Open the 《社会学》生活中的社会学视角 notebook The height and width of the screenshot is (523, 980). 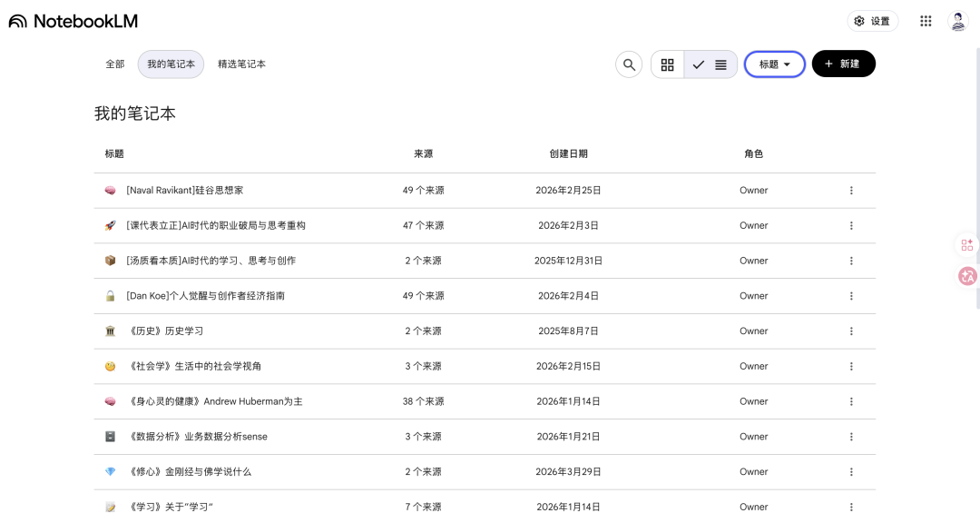(x=194, y=366)
